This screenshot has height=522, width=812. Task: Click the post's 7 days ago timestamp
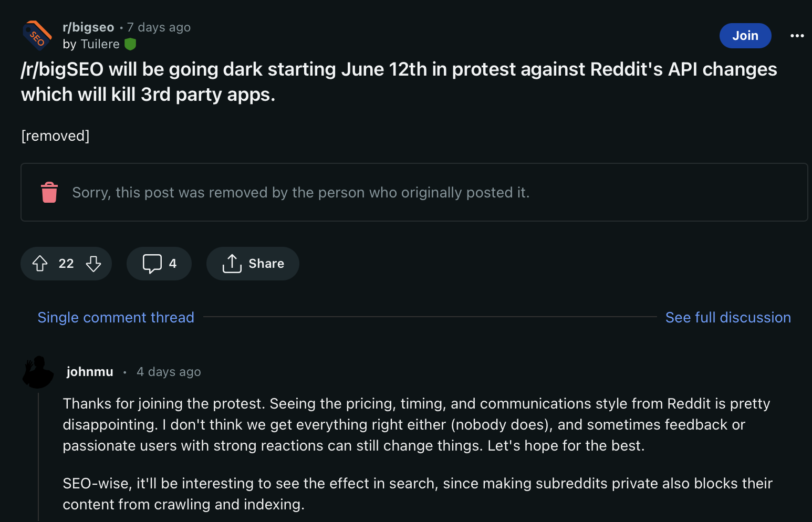coord(159,27)
